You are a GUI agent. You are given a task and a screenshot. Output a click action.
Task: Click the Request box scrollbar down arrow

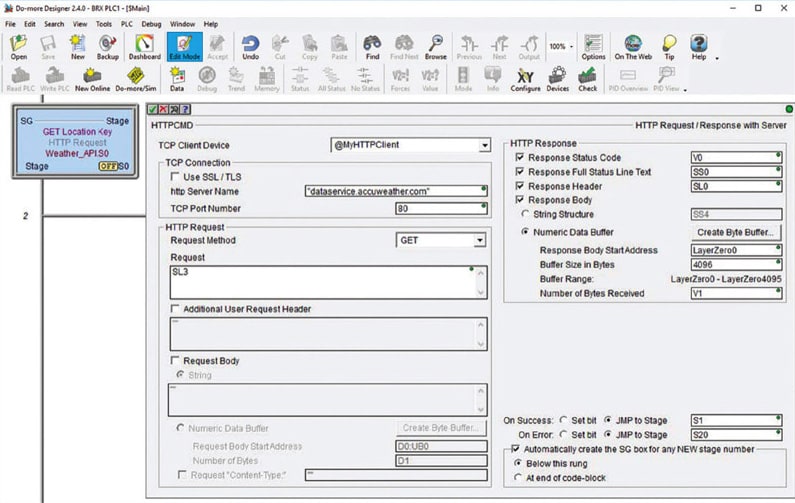[x=481, y=293]
